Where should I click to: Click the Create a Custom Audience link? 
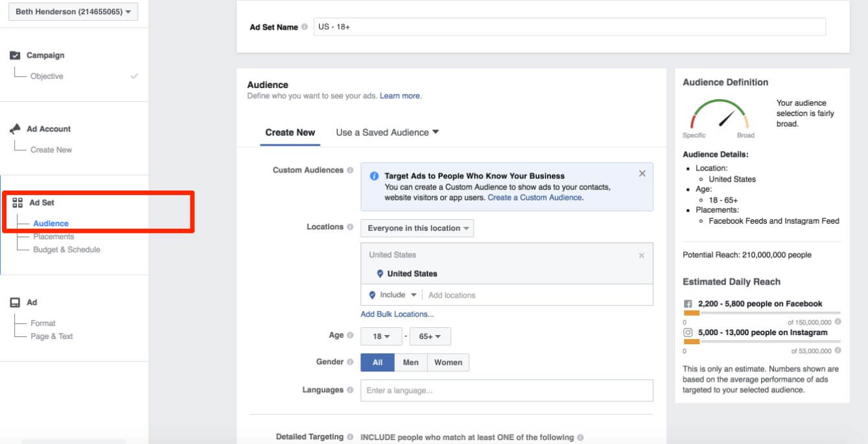pos(534,198)
